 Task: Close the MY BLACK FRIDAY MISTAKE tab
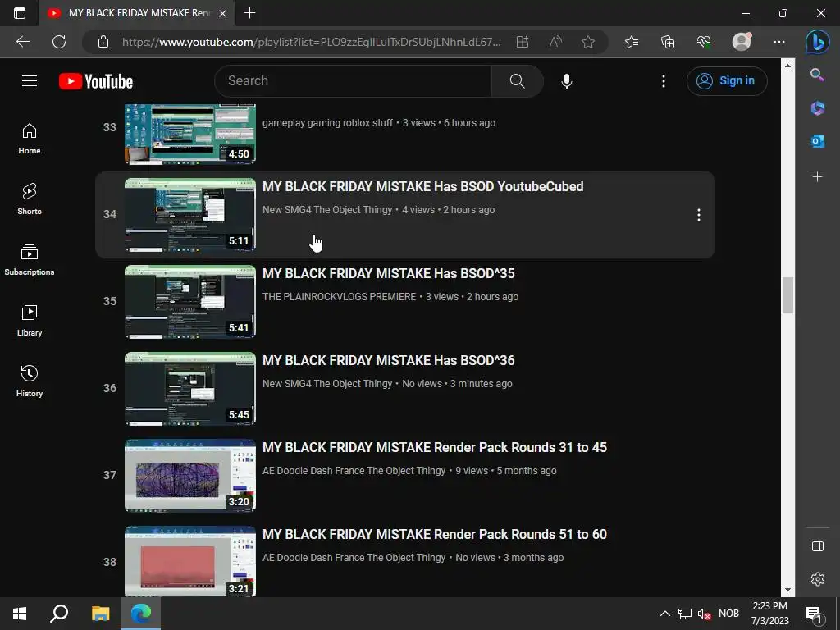(223, 13)
